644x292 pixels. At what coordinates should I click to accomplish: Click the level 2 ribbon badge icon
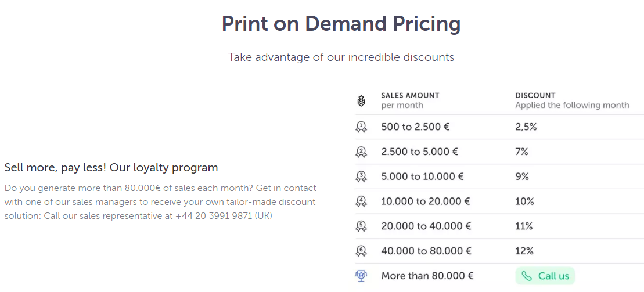[361, 152]
